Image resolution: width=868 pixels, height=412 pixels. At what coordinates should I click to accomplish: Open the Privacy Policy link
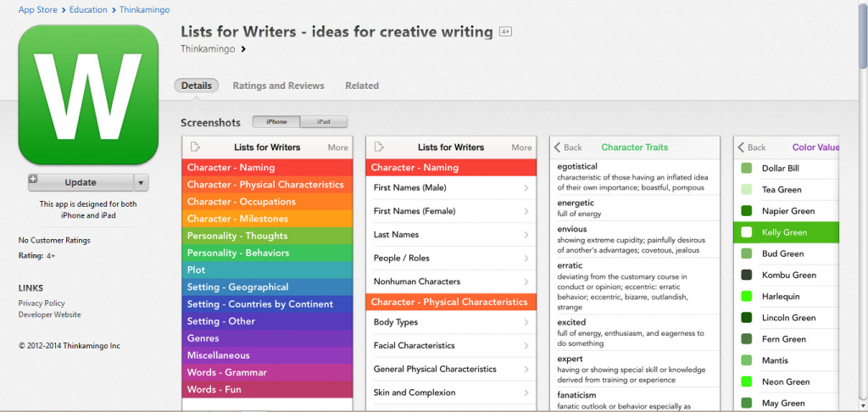tap(42, 303)
